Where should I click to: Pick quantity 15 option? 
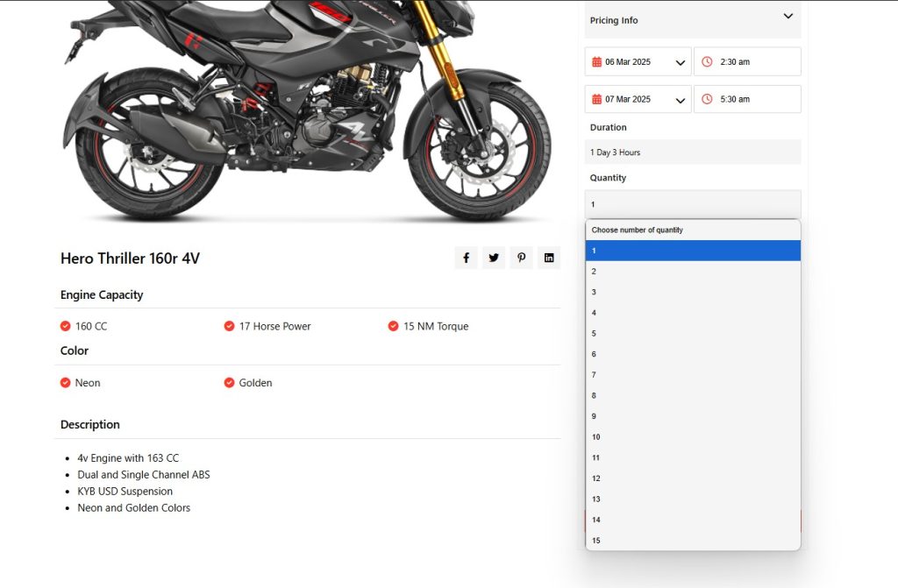693,541
